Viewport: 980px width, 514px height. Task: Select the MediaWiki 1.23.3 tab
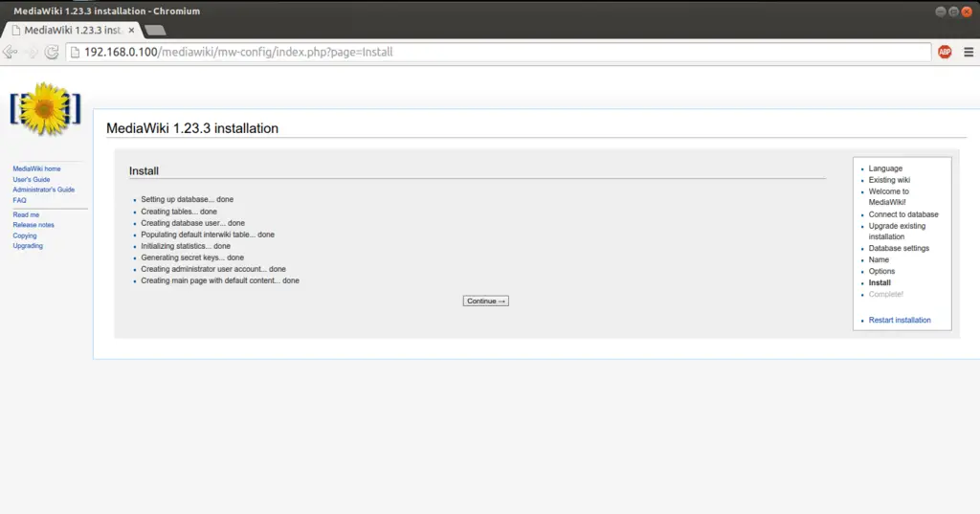click(x=72, y=30)
